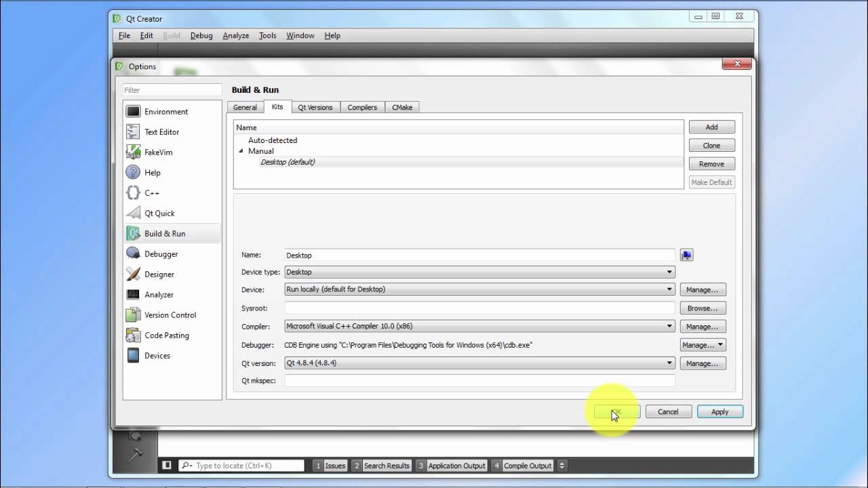Screen dimensions: 868x488
Task: Open the Device dropdown
Action: pos(479,289)
